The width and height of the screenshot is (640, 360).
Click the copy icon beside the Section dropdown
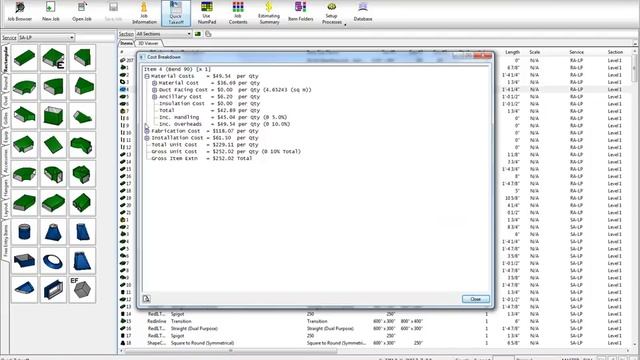pos(208,34)
